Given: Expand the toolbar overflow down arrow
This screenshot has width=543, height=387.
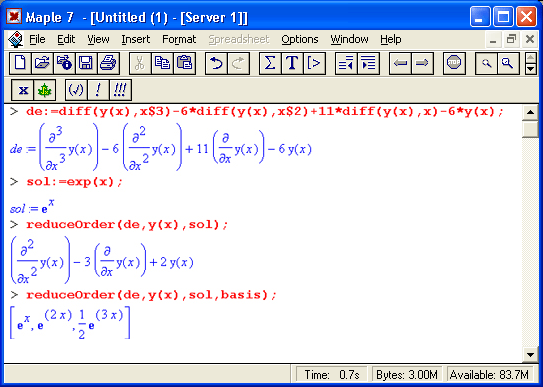Looking at the screenshot, I should click(x=531, y=69).
